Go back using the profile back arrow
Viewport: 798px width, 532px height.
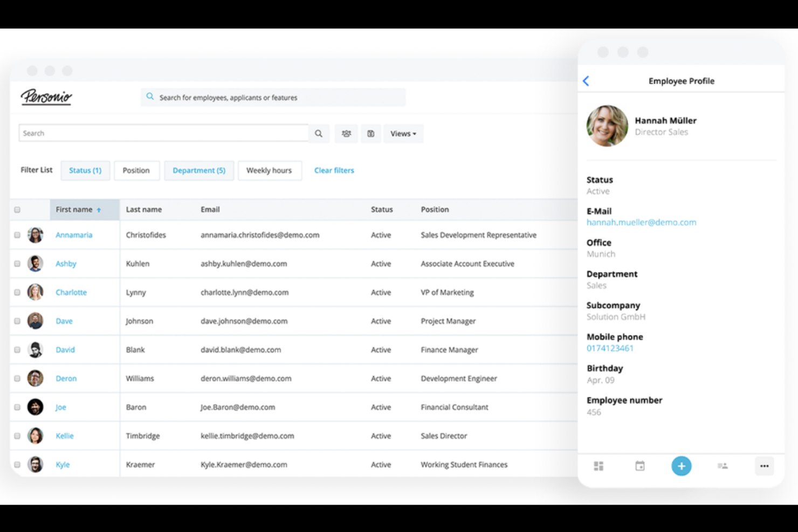tap(586, 81)
